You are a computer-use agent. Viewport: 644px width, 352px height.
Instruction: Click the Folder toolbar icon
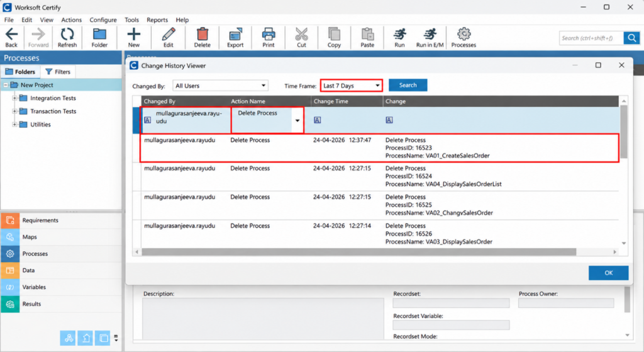point(99,37)
